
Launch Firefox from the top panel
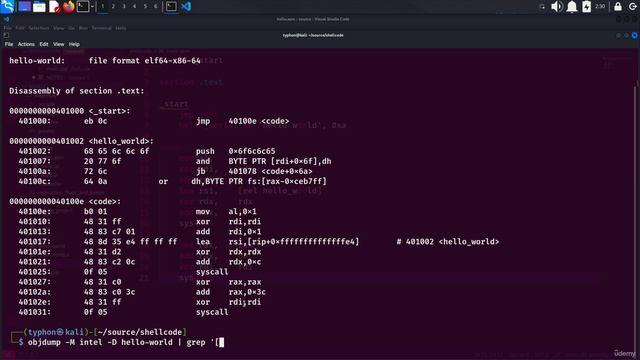click(x=69, y=6)
